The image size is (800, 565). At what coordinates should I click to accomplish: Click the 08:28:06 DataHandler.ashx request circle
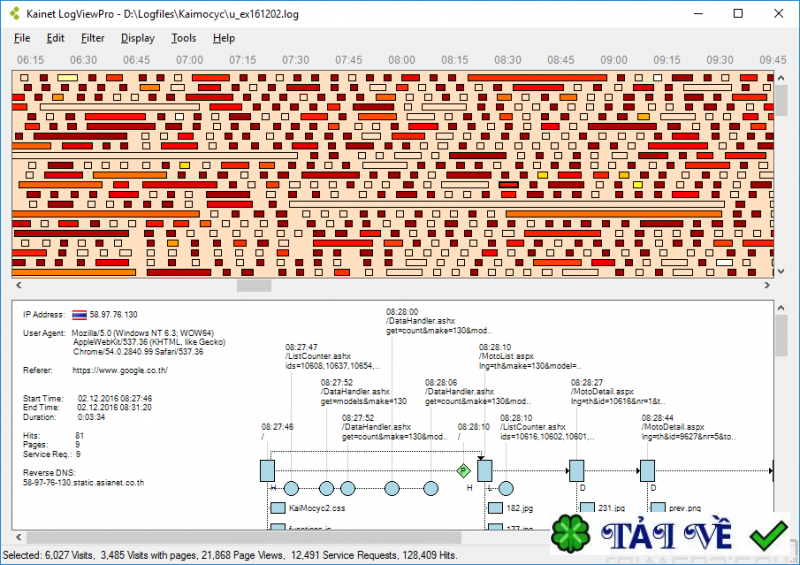(431, 488)
